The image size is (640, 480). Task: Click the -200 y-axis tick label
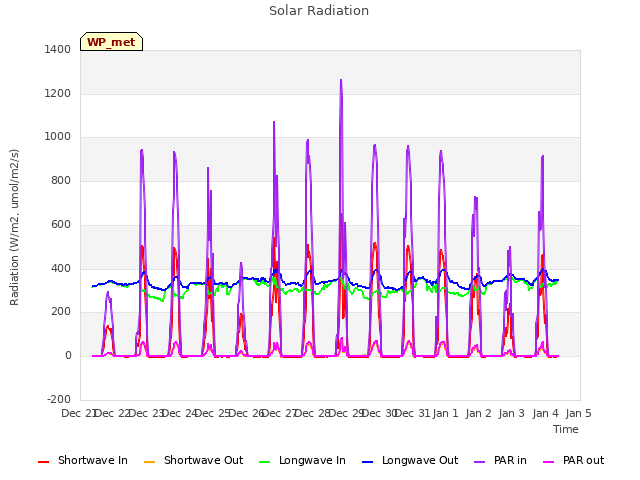pyautogui.click(x=59, y=399)
